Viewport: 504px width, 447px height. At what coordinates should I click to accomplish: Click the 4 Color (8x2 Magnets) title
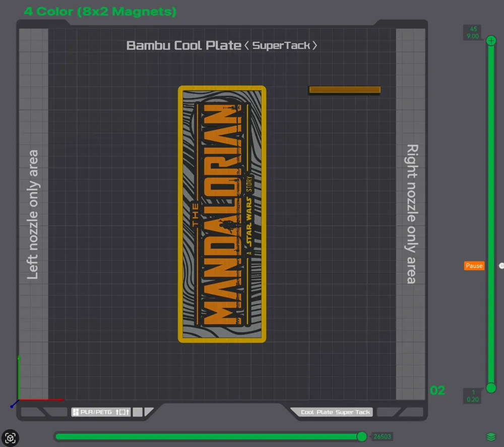tap(100, 12)
